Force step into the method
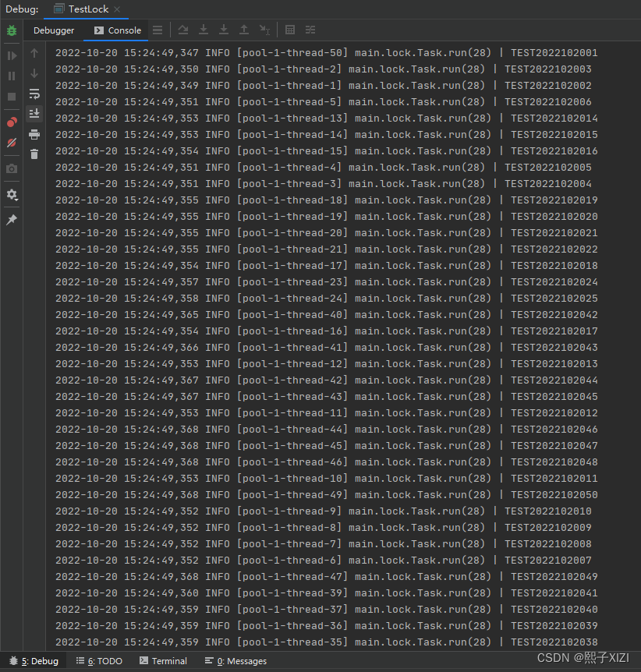This screenshot has width=641, height=672. (x=224, y=30)
